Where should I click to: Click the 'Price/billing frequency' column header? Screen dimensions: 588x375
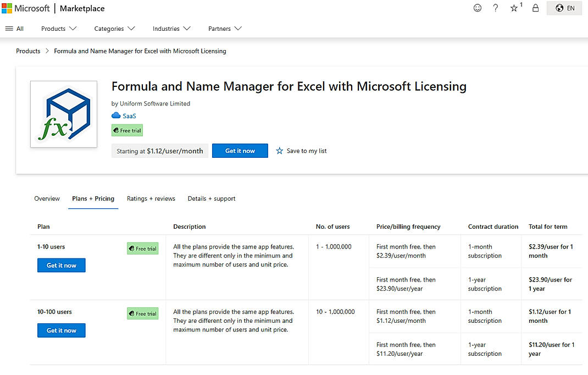pos(408,227)
